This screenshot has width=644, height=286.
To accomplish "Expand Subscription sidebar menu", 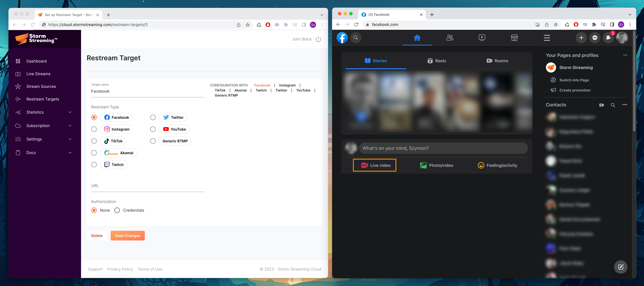I will 70,126.
